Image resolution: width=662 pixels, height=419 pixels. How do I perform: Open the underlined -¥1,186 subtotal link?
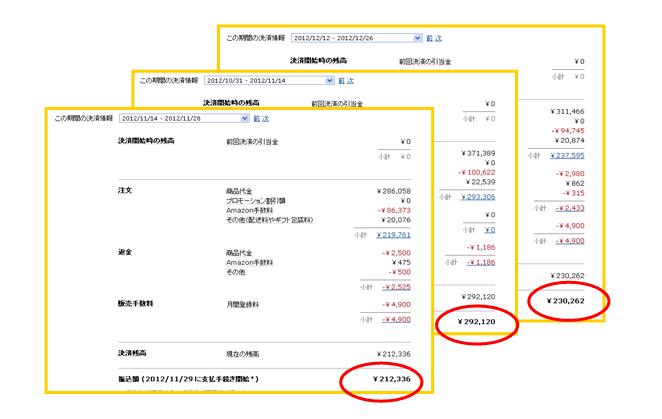coord(479,261)
